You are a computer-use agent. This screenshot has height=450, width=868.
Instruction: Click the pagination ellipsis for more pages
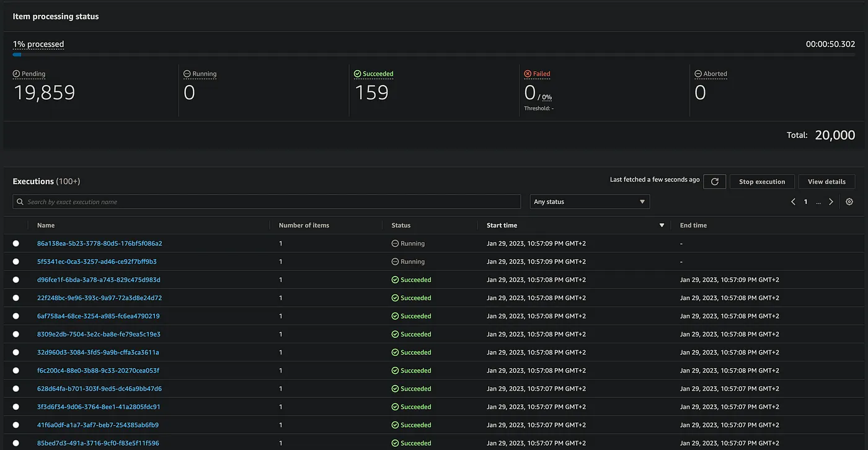pyautogui.click(x=818, y=202)
